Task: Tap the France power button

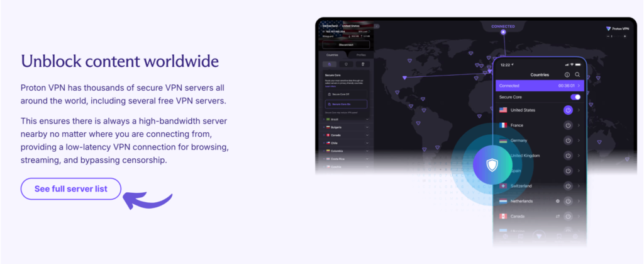Action: [568, 125]
